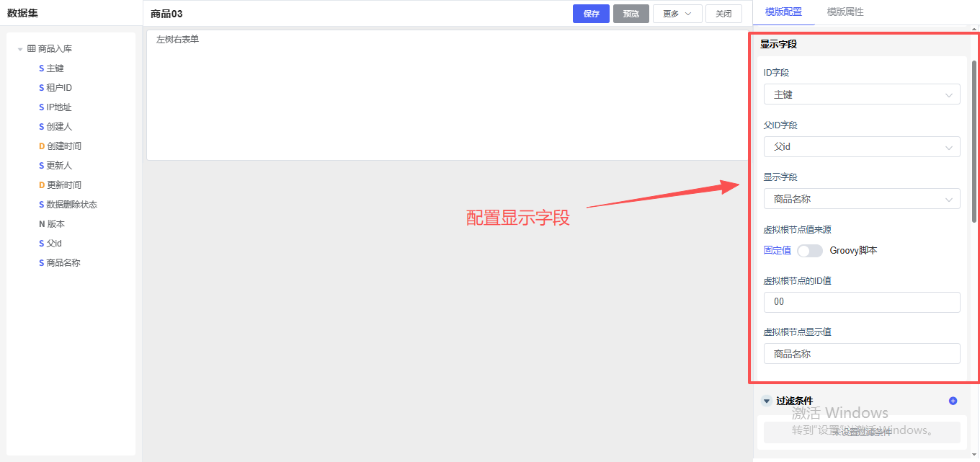Viewport: 980px width, 462px height.
Task: Click the table icon beside 商品入库
Action: pyautogui.click(x=32, y=49)
